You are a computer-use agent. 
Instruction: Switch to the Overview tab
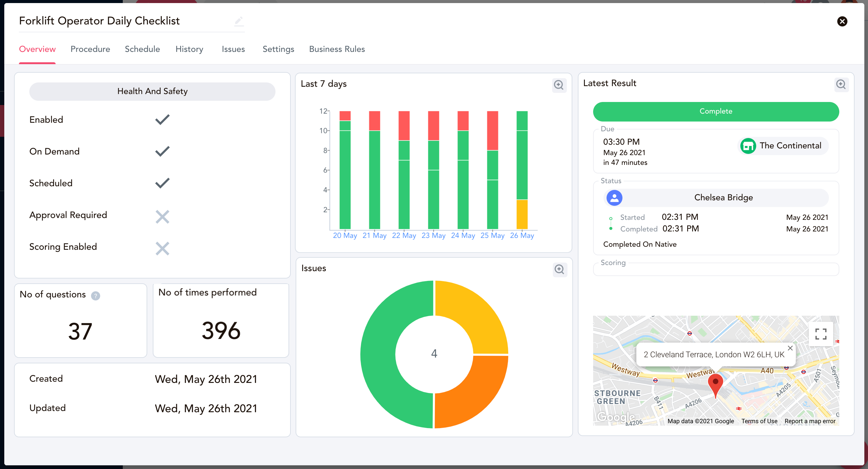[37, 49]
